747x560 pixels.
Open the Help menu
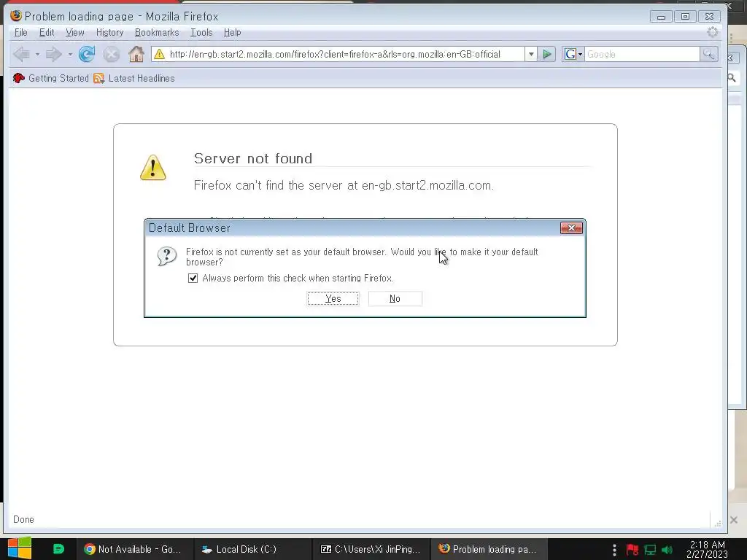pos(233,32)
